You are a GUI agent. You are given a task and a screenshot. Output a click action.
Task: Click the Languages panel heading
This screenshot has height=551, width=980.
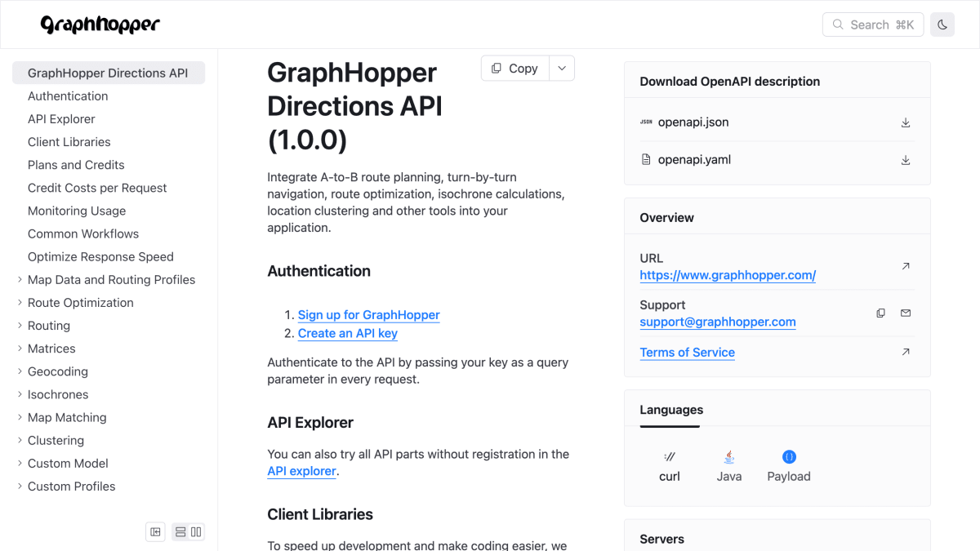tap(671, 410)
